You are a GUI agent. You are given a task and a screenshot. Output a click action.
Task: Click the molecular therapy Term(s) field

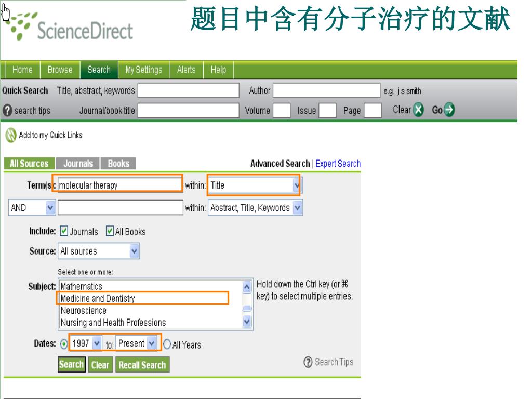tap(120, 185)
